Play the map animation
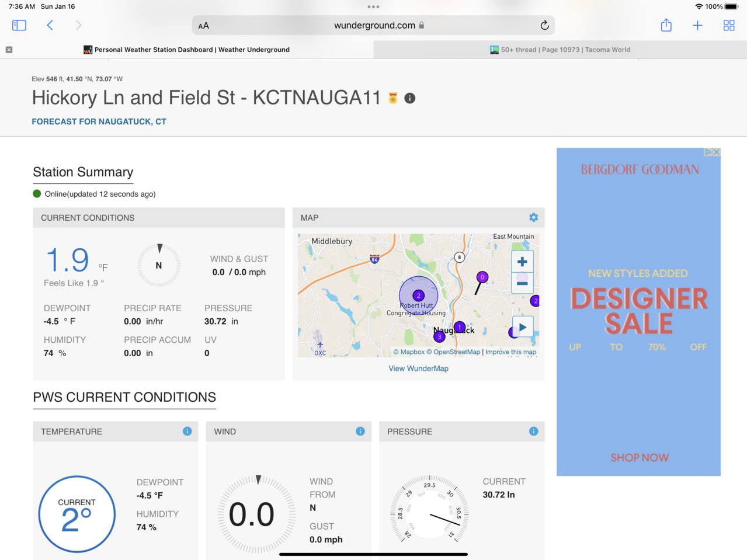Image resolution: width=747 pixels, height=560 pixels. (x=522, y=327)
